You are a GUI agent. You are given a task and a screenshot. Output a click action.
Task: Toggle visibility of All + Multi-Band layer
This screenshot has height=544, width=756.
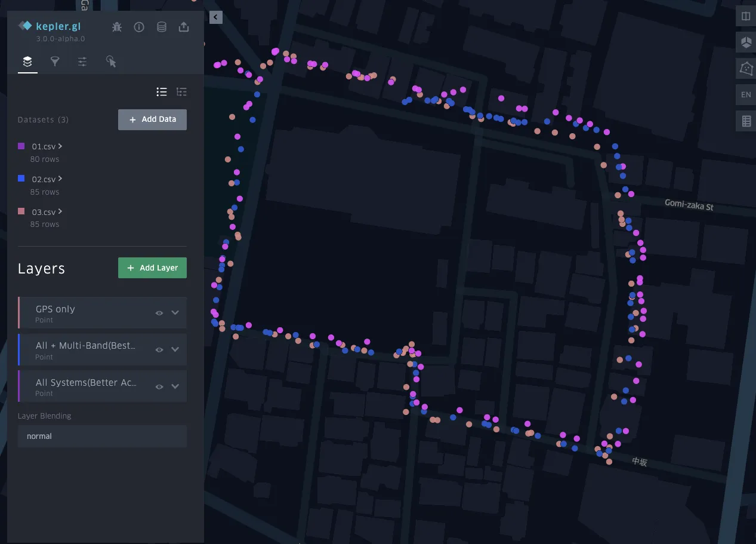[x=159, y=349]
